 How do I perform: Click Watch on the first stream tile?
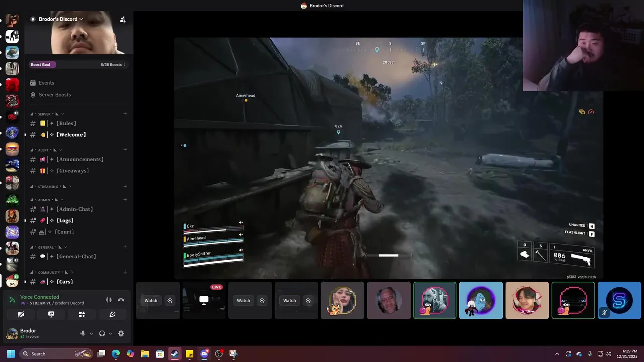151,301
